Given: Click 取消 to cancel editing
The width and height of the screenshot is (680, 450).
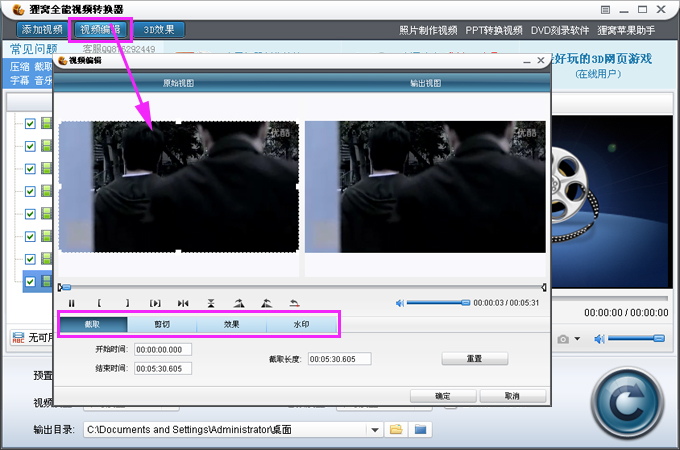Looking at the screenshot, I should (x=512, y=396).
